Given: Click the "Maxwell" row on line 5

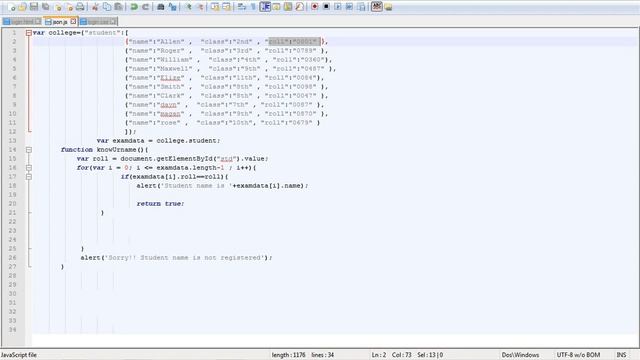Looking at the screenshot, I should click(x=231, y=69).
